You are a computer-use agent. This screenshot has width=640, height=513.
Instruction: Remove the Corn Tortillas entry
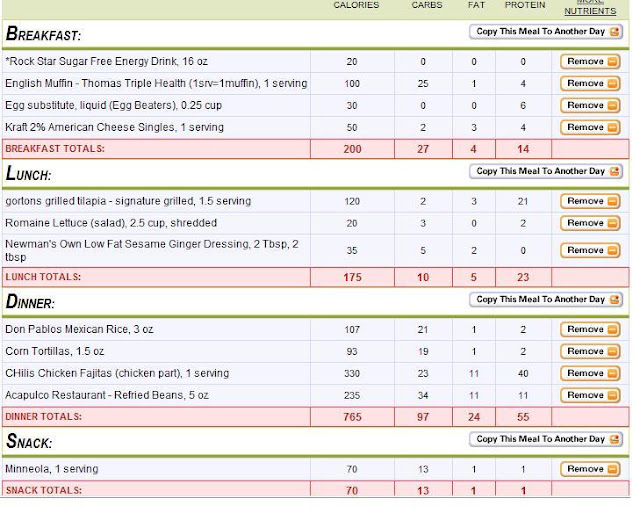pos(590,351)
